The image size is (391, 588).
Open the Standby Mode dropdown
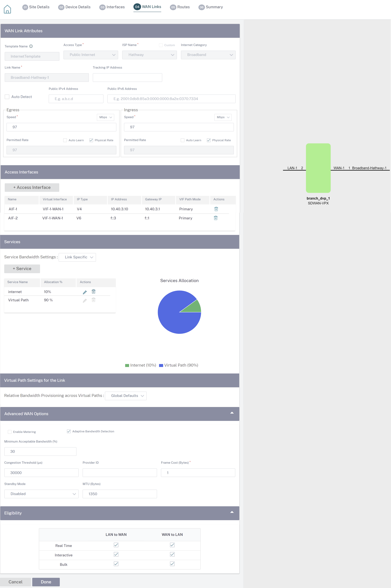click(41, 494)
